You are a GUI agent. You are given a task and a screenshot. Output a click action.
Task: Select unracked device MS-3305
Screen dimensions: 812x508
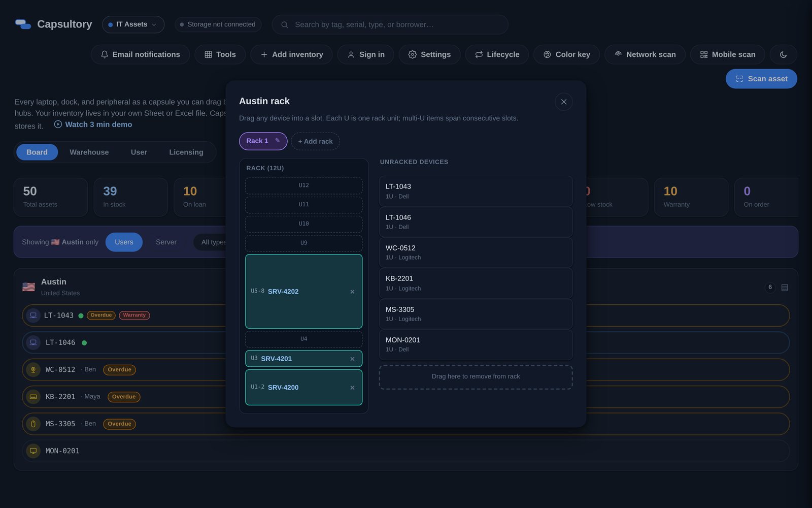(x=476, y=314)
